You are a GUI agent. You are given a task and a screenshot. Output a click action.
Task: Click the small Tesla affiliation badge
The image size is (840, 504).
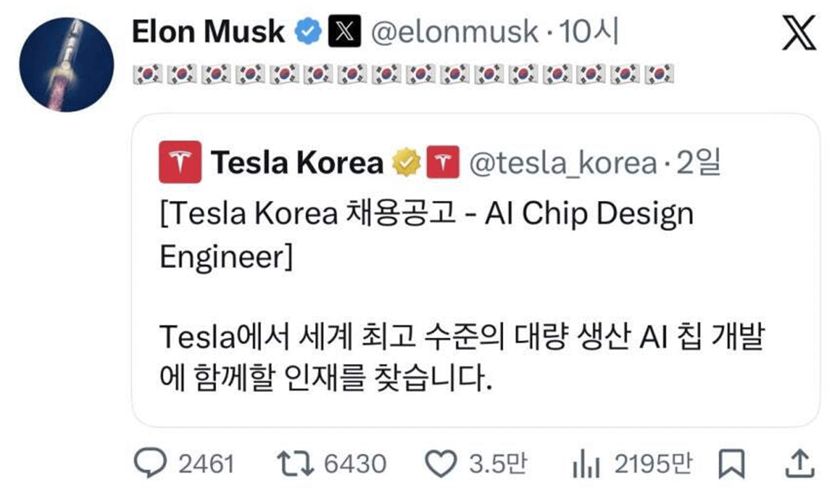pyautogui.click(x=442, y=162)
